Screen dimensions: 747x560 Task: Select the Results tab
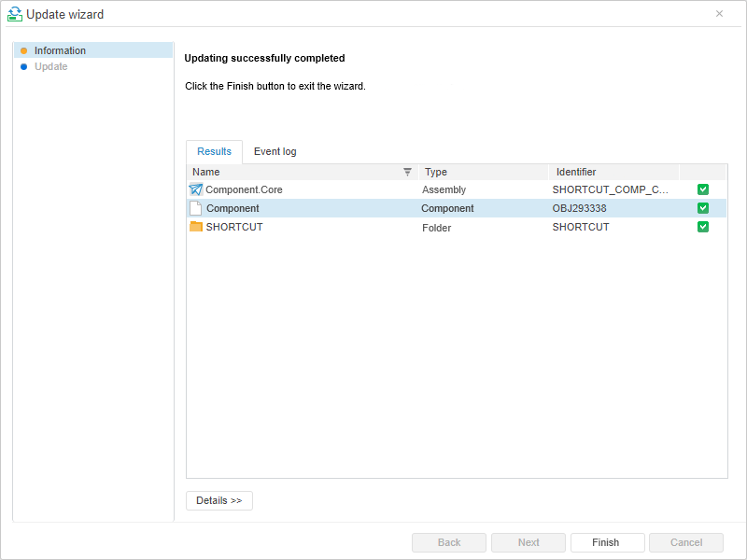(x=214, y=151)
